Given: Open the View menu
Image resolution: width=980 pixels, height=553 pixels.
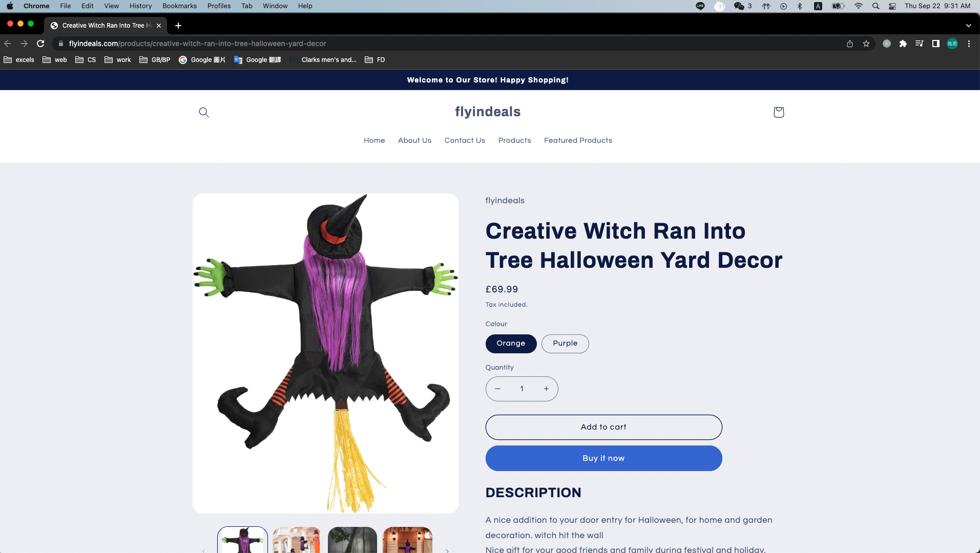Looking at the screenshot, I should pyautogui.click(x=111, y=6).
